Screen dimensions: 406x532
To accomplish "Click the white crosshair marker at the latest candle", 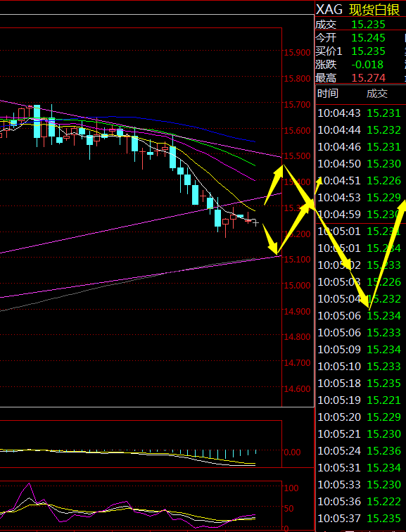I will (256, 223).
